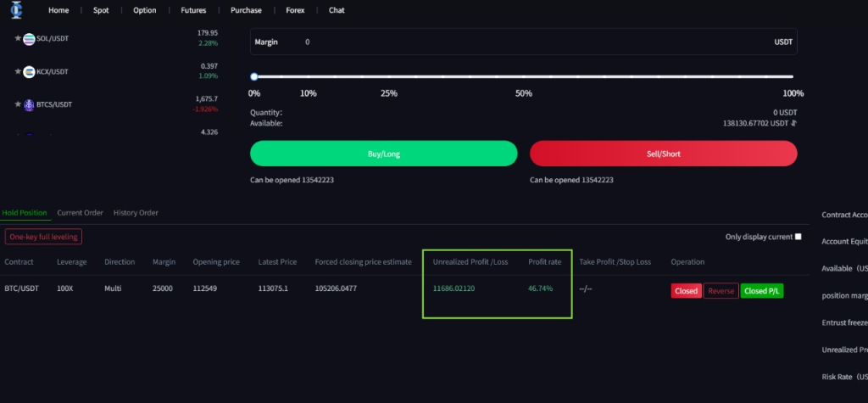Enable the Only display current checkbox

(x=798, y=237)
